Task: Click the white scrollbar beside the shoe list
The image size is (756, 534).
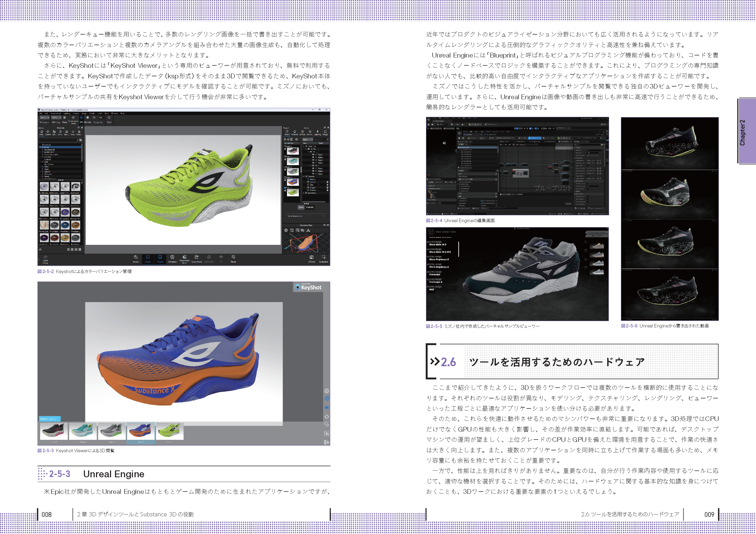Action: (459, 249)
